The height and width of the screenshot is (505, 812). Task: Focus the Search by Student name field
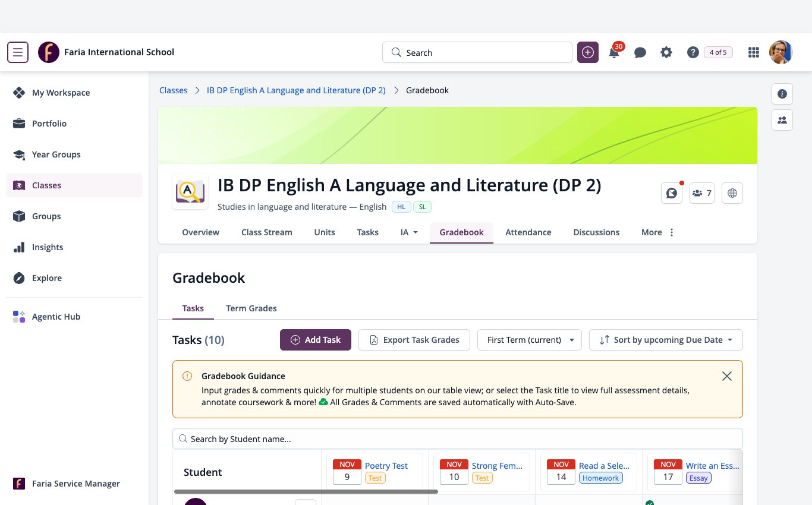(458, 438)
